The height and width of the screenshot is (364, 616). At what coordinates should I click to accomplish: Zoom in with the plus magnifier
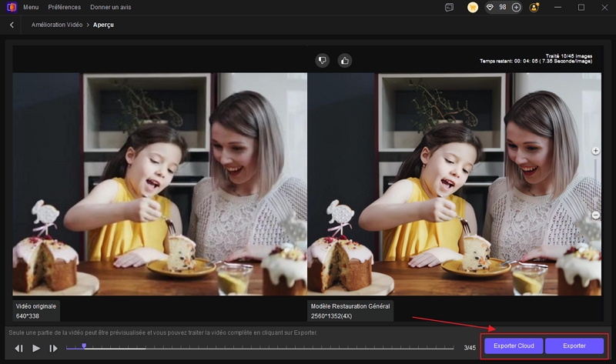[595, 152]
